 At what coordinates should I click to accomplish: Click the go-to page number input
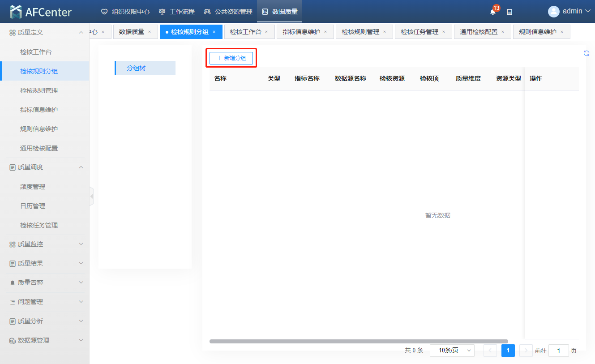[558, 351]
